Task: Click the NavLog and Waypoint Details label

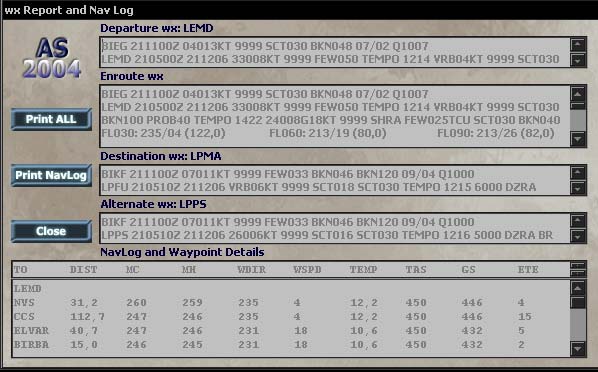Action: 182,252
